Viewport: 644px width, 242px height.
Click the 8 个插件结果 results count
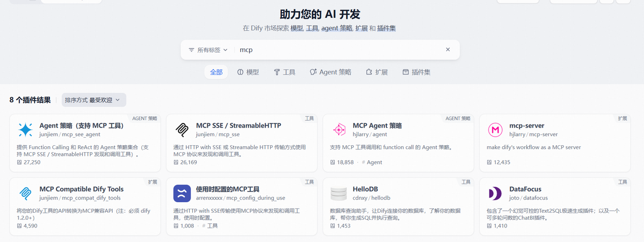coord(30,100)
